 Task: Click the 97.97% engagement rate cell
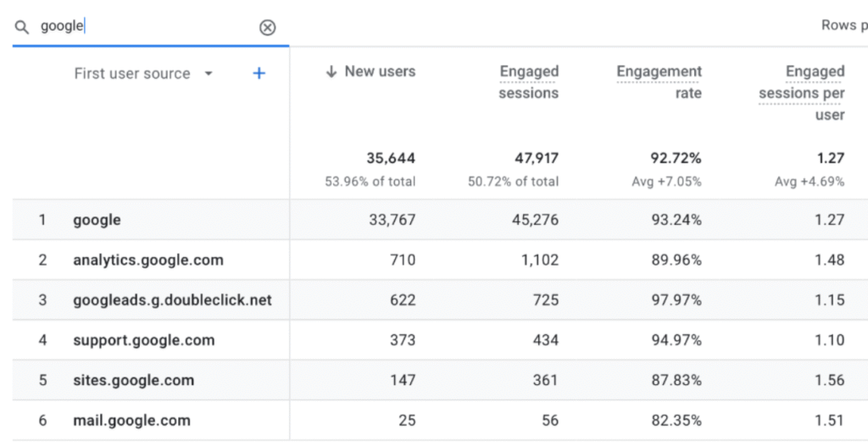[x=675, y=300]
